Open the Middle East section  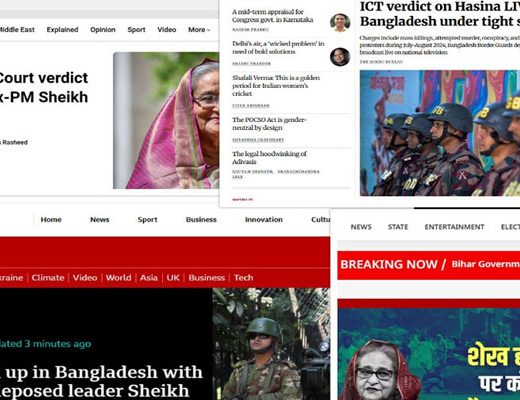pos(17,30)
